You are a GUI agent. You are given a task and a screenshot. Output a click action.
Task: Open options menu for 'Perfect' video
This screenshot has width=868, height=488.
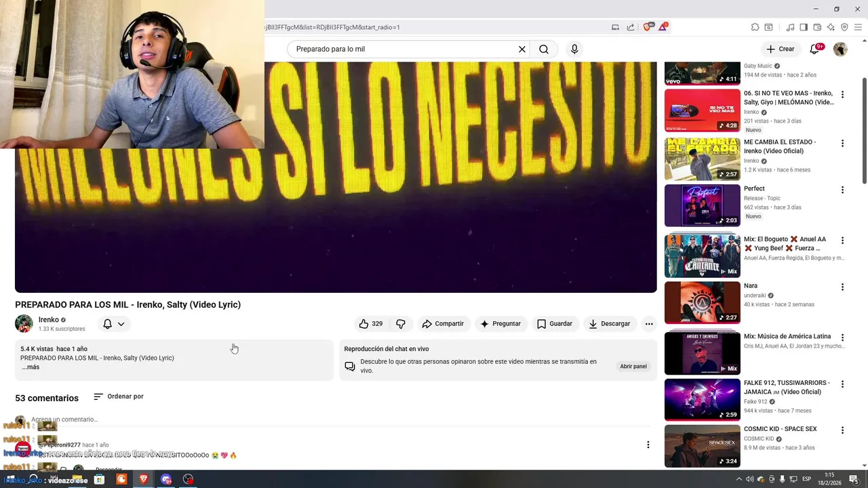pos(842,190)
